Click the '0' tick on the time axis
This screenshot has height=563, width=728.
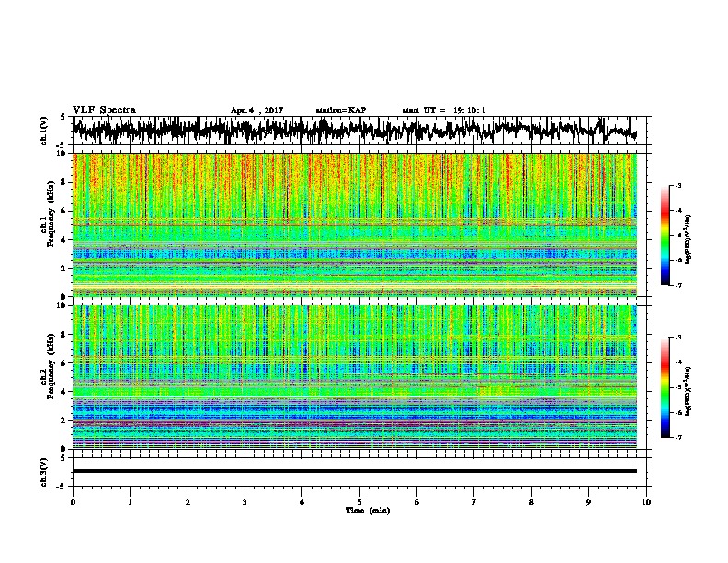(x=73, y=502)
